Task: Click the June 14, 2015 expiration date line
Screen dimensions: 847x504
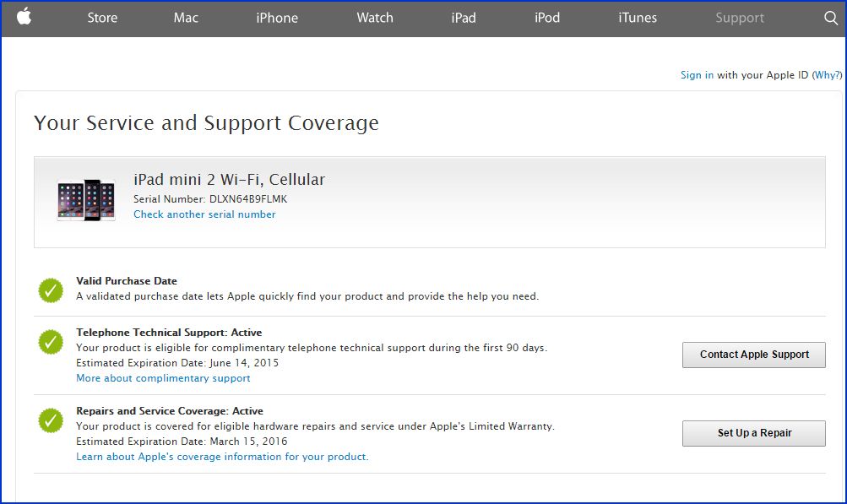Action: [x=177, y=363]
